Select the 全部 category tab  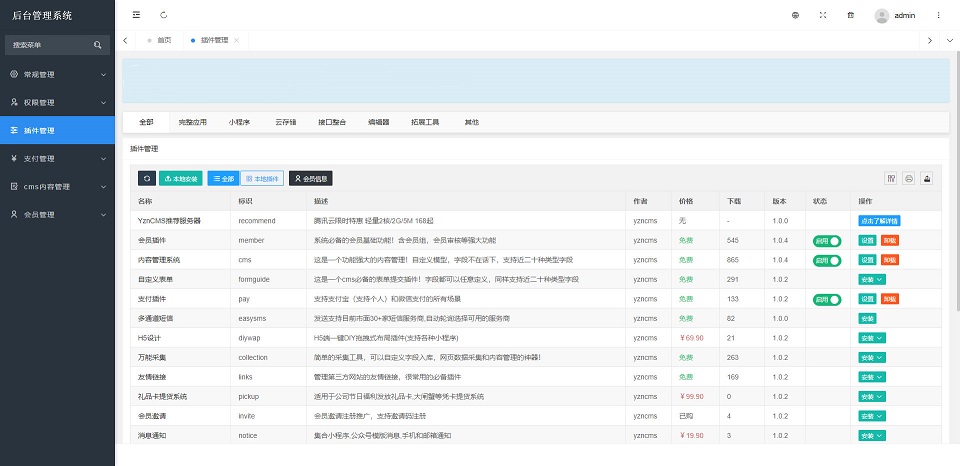(146, 122)
